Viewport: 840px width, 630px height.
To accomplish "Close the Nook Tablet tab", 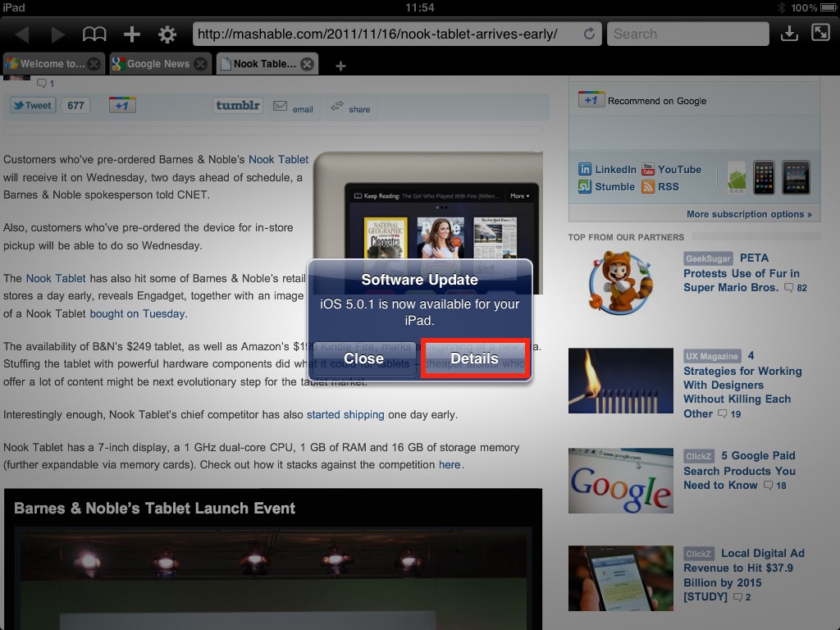I will (x=307, y=64).
